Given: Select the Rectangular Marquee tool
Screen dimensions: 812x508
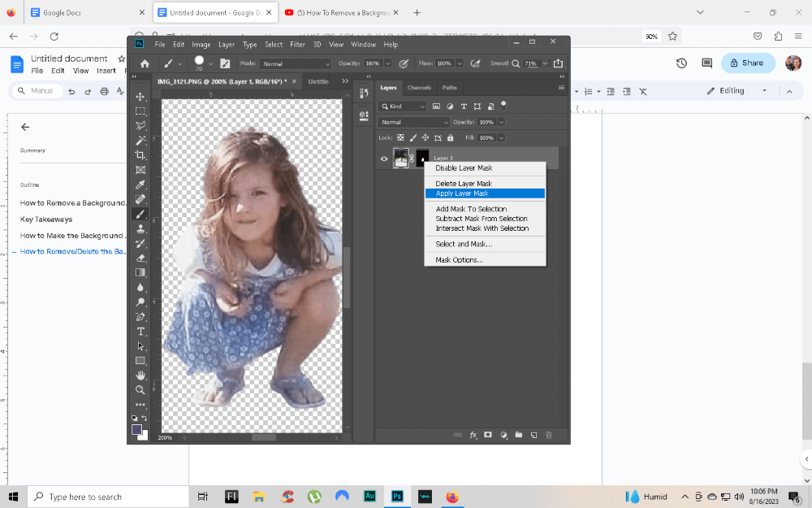Looking at the screenshot, I should click(x=140, y=111).
